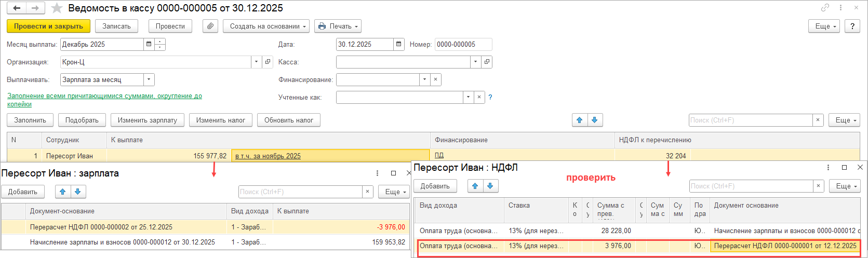Add a row in the зарплата window
The width and height of the screenshot is (868, 258).
(x=23, y=192)
